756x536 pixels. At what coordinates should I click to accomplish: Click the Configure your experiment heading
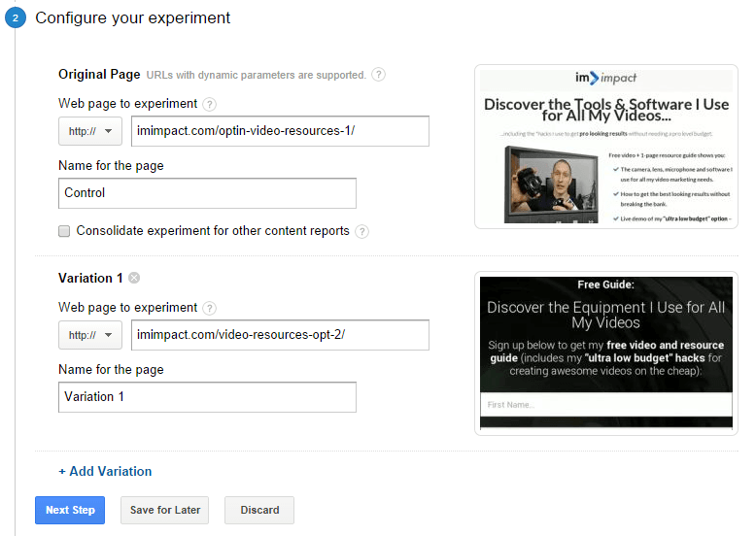pyautogui.click(x=132, y=17)
